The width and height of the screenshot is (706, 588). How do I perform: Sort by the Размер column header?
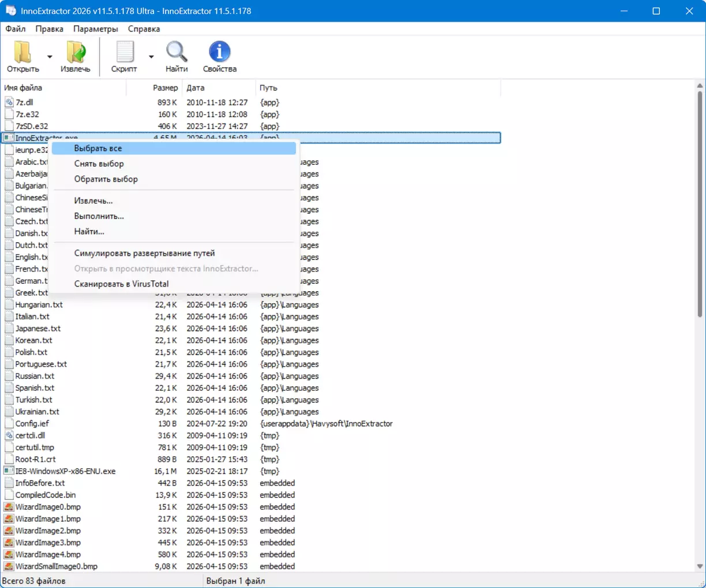(165, 88)
